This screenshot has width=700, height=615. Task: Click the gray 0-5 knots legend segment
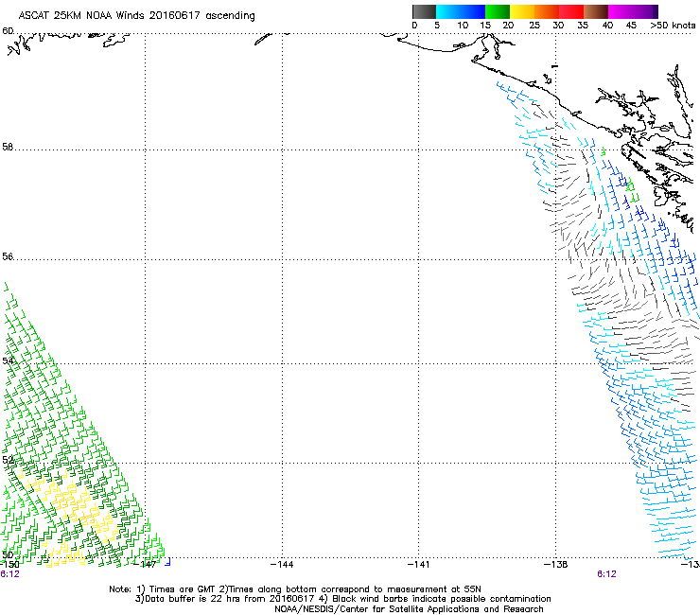[424, 11]
